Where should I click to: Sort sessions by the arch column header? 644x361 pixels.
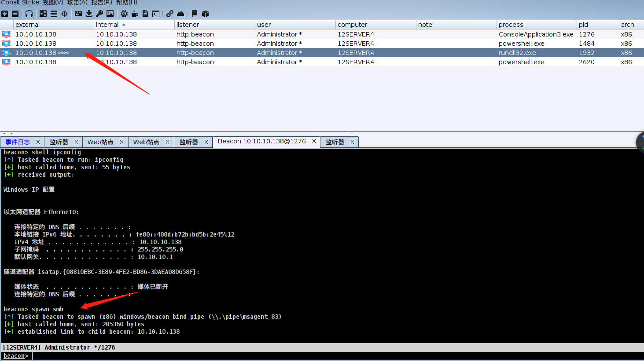click(x=631, y=25)
